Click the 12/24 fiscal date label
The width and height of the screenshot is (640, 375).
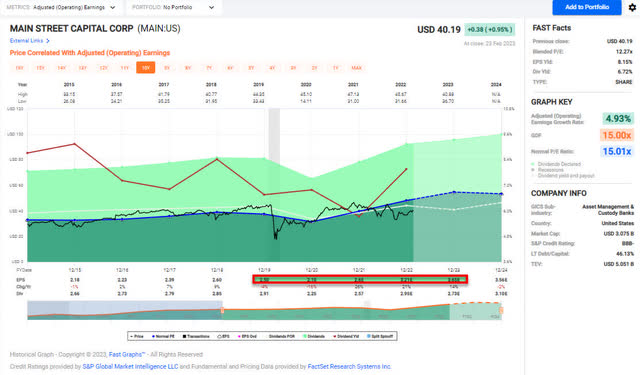(x=501, y=270)
